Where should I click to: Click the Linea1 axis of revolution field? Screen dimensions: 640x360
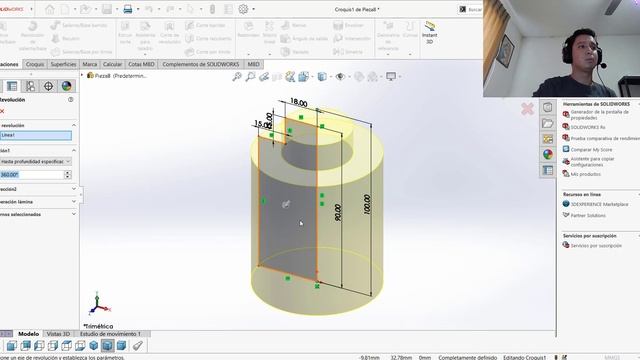[36, 135]
